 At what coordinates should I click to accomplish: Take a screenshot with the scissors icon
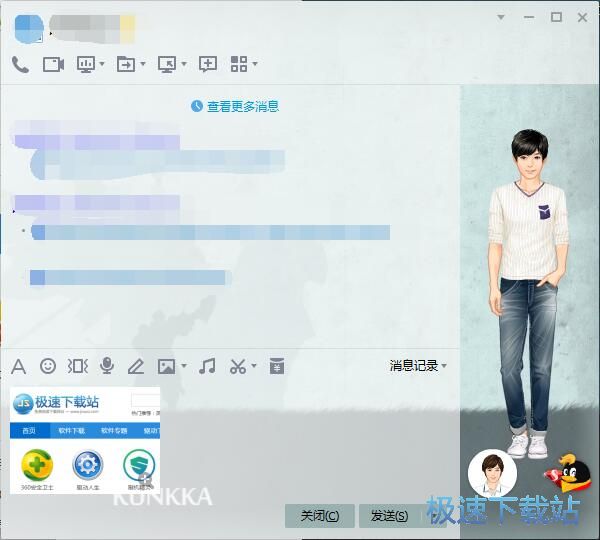pos(238,366)
